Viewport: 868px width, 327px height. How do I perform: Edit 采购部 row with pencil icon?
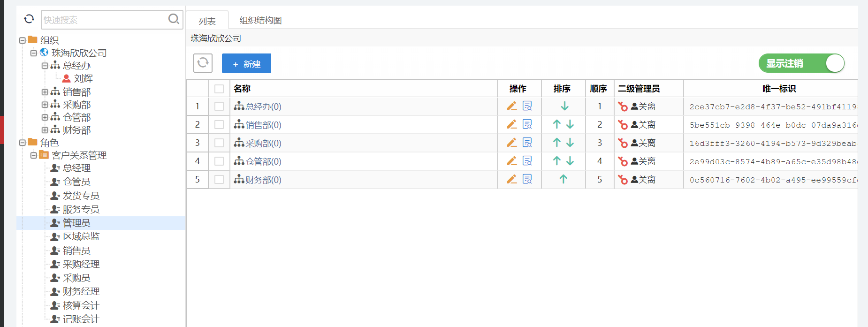click(512, 143)
